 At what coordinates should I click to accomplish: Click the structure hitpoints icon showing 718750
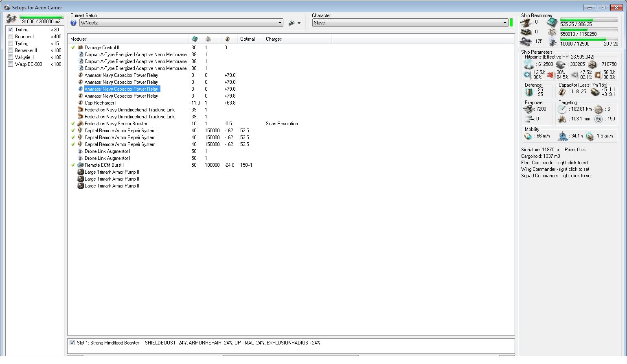(x=592, y=64)
